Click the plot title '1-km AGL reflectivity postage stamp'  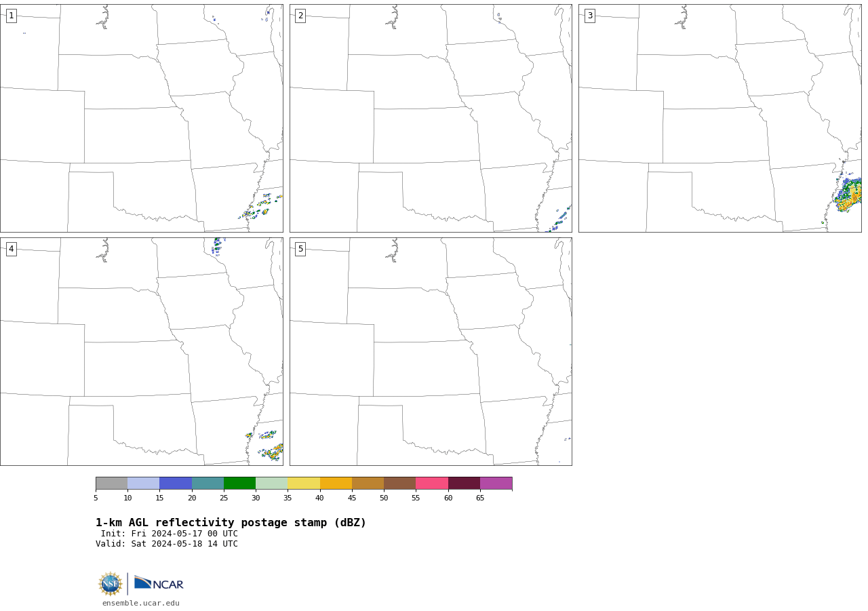[x=231, y=523]
